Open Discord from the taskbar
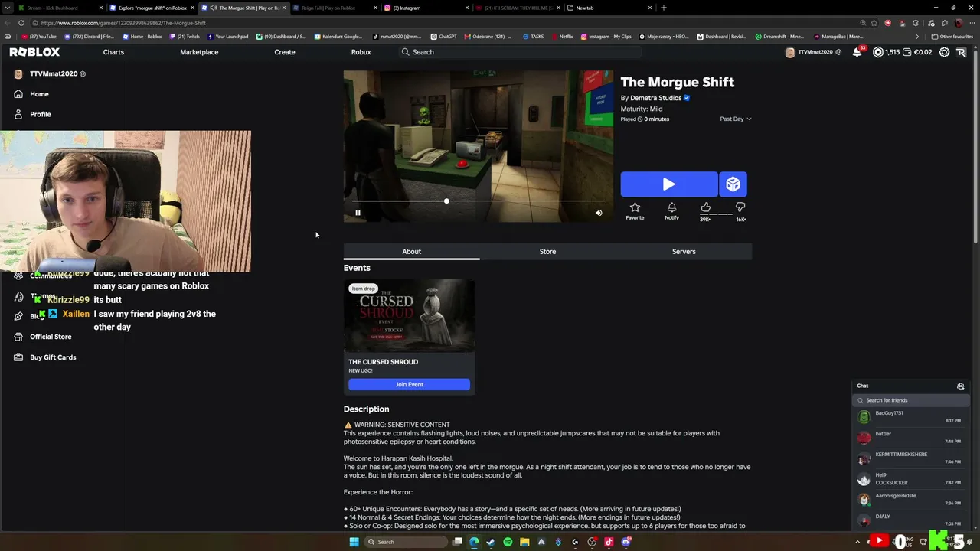980x551 pixels. click(626, 542)
